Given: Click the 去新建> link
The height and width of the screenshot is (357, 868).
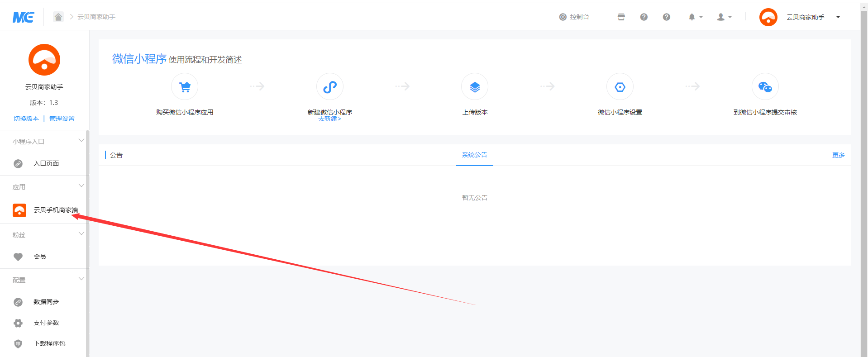Looking at the screenshot, I should pos(330,119).
